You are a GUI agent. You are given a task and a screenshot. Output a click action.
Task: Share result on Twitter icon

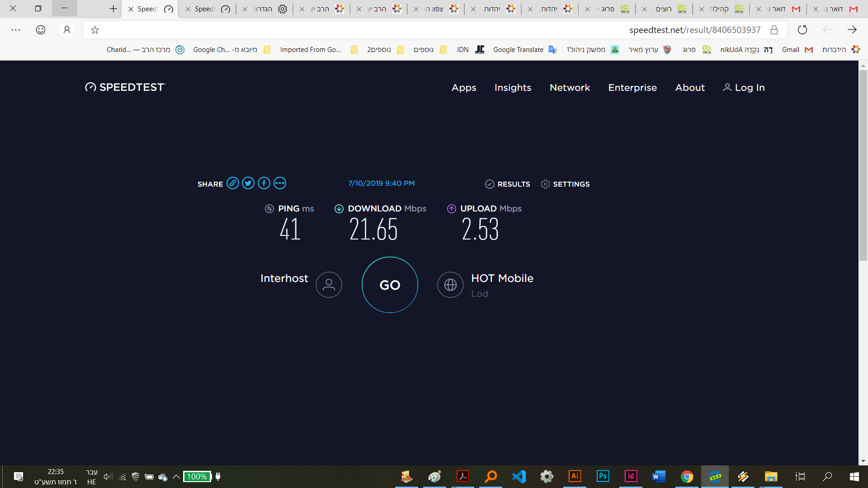click(248, 183)
